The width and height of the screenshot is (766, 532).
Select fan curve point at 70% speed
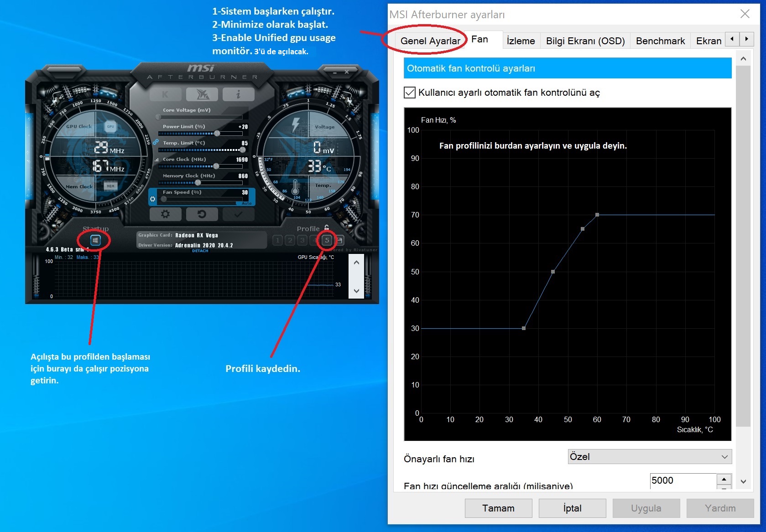(597, 215)
